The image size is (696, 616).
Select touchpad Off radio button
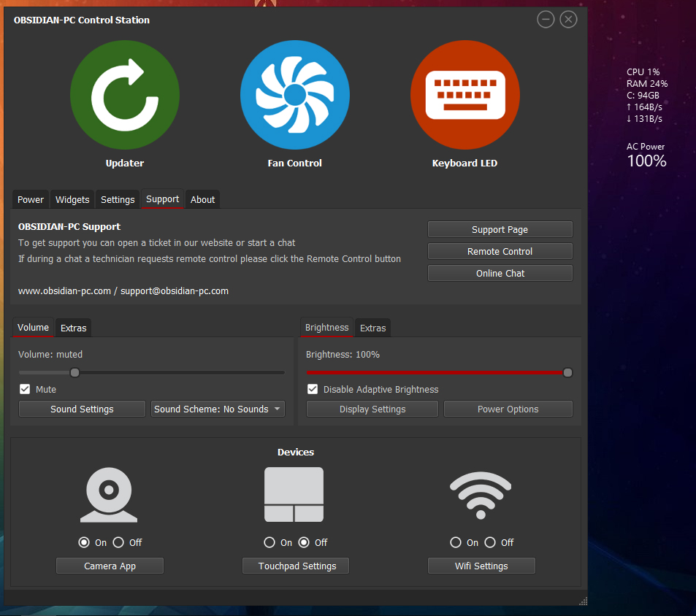304,542
